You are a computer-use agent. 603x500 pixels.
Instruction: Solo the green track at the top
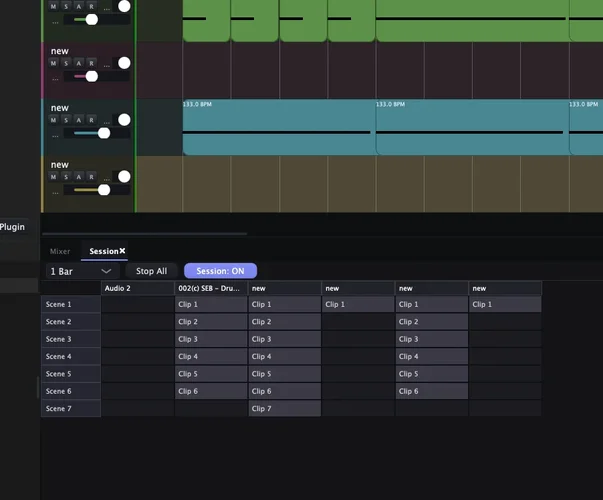pos(66,6)
